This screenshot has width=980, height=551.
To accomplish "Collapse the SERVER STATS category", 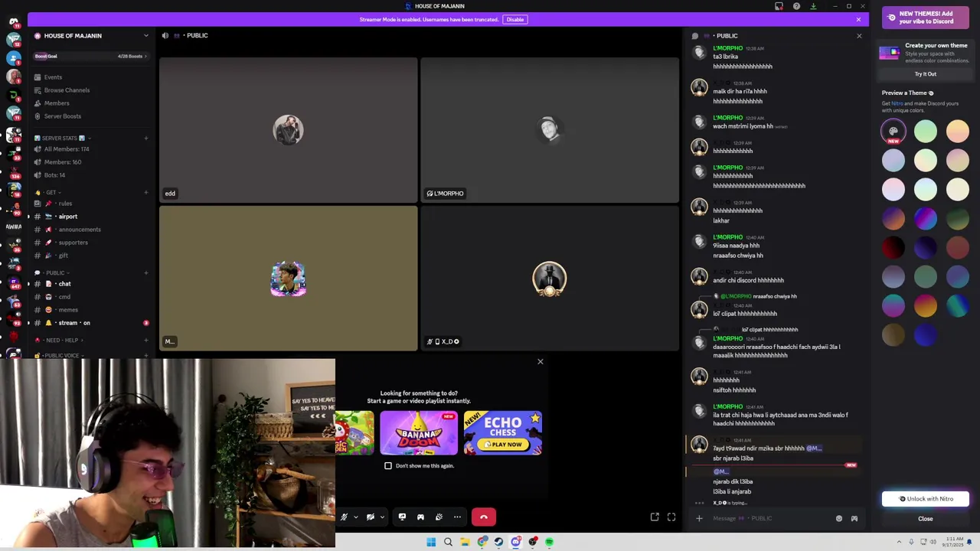I will [64, 139].
